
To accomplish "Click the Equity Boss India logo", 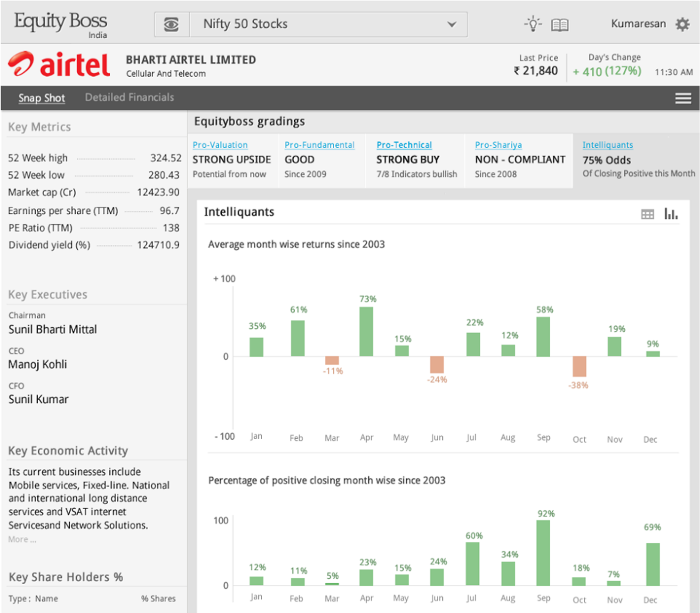I will click(x=61, y=24).
